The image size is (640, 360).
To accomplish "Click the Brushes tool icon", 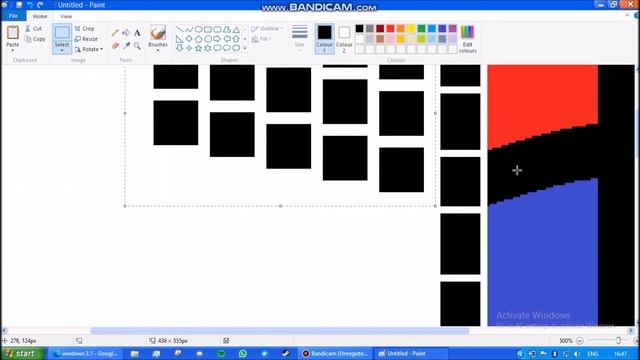I will pos(158,33).
